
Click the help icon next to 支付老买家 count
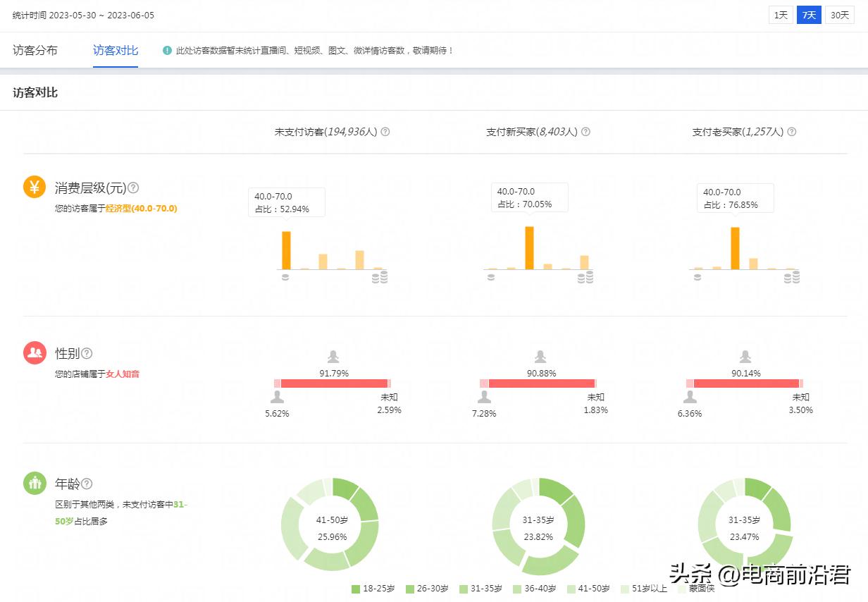pyautogui.click(x=791, y=132)
